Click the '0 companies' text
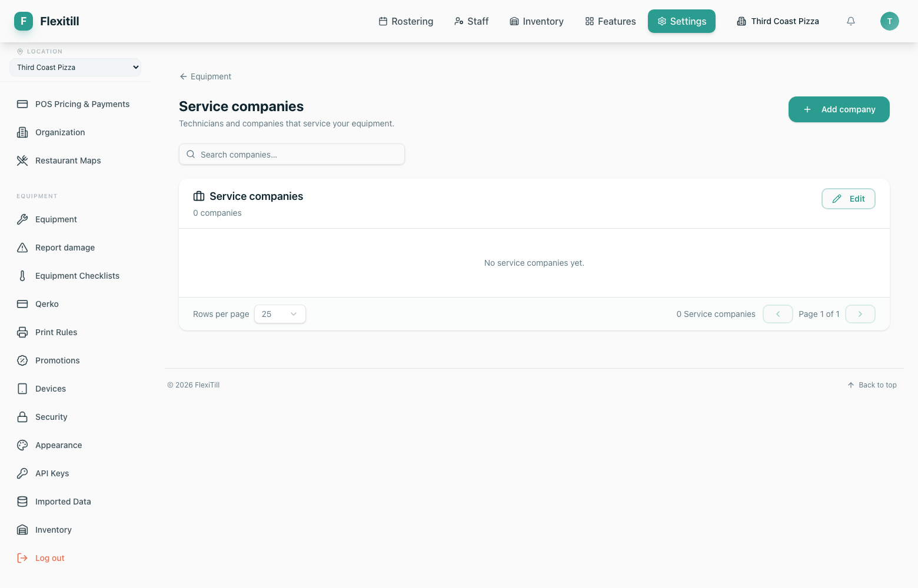Screen dimensions: 918x588 [x=217, y=213]
